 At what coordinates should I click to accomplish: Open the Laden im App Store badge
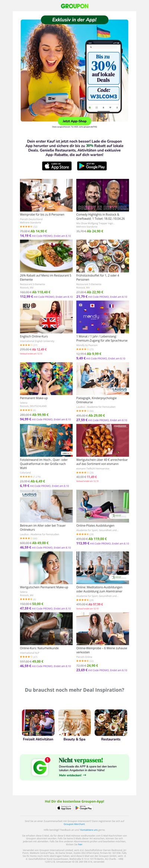tap(57, 166)
